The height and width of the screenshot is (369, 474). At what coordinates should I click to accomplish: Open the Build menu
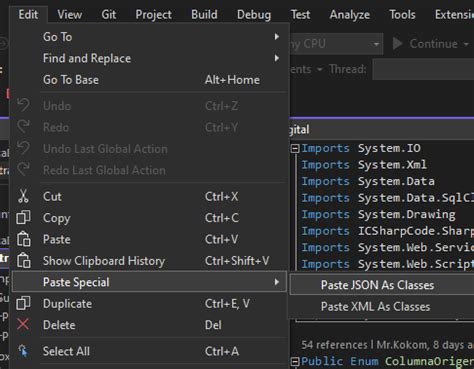click(x=204, y=14)
